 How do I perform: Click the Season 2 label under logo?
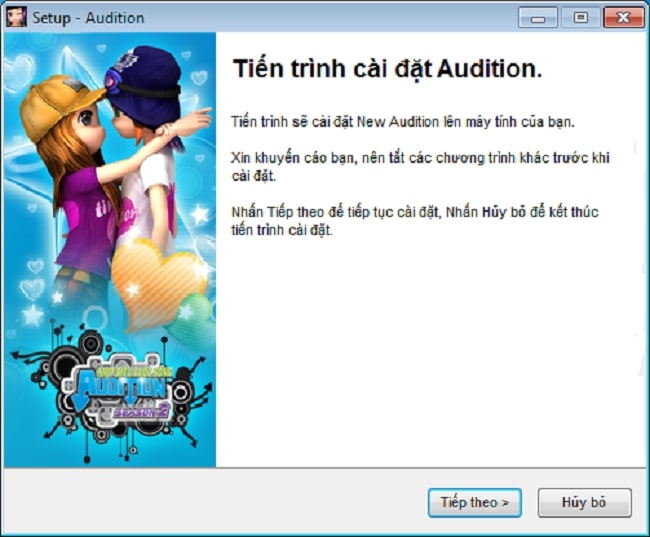click(142, 411)
